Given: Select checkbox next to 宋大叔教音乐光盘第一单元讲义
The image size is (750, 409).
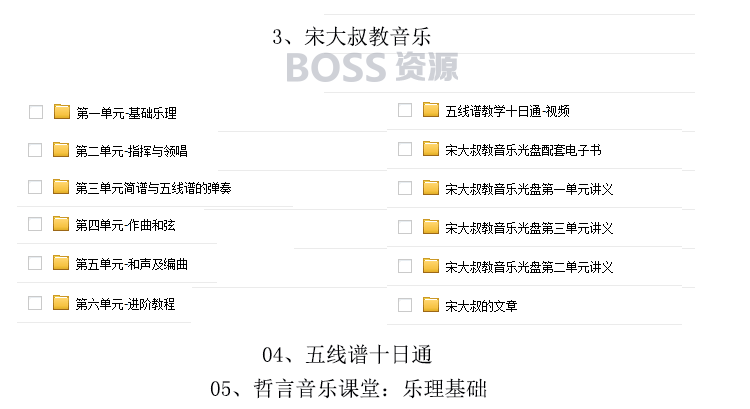Looking at the screenshot, I should coord(405,188).
